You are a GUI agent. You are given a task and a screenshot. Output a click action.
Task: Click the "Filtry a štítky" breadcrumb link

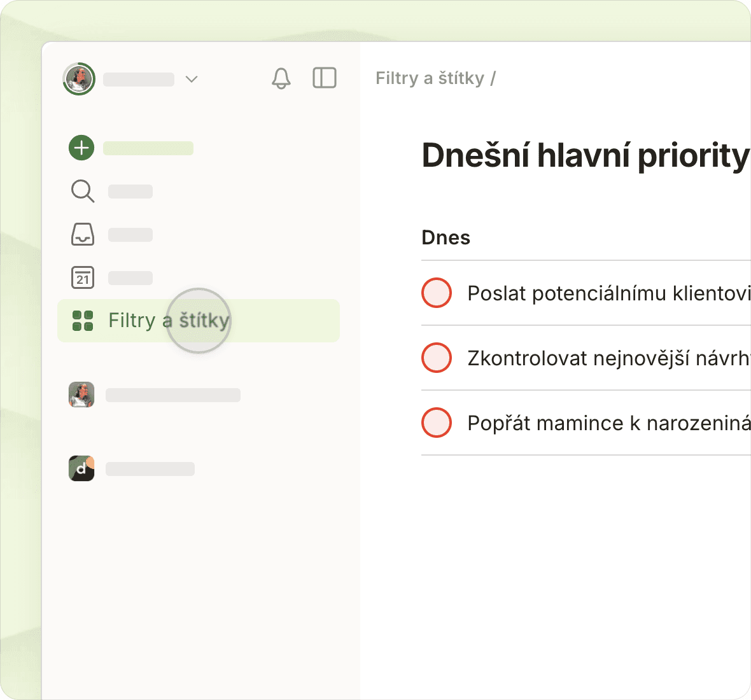[430, 78]
